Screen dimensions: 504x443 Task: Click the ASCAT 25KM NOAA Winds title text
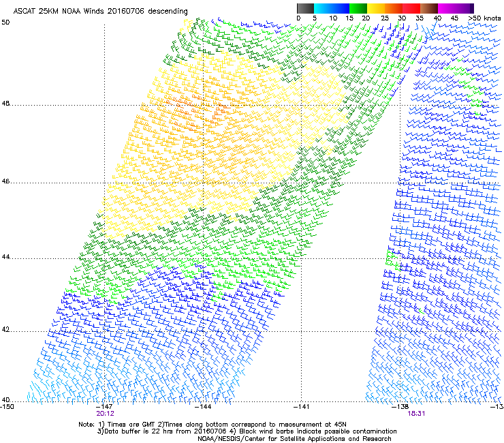click(100, 11)
